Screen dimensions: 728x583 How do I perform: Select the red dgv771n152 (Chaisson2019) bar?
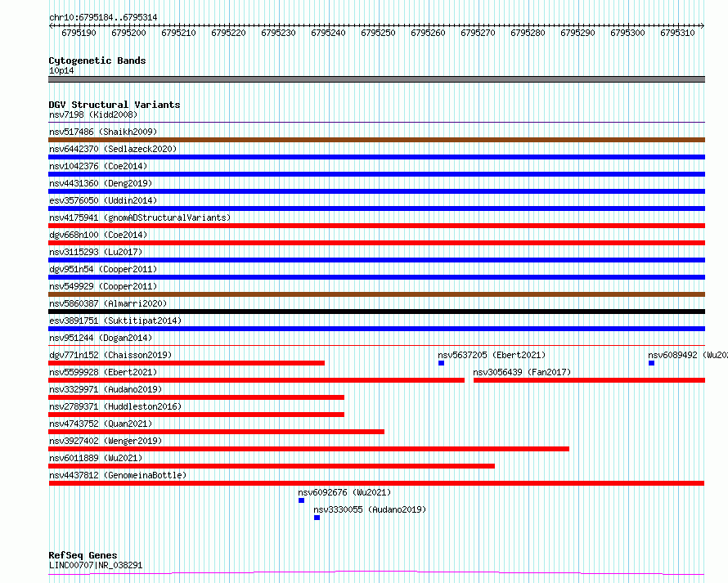(x=186, y=363)
